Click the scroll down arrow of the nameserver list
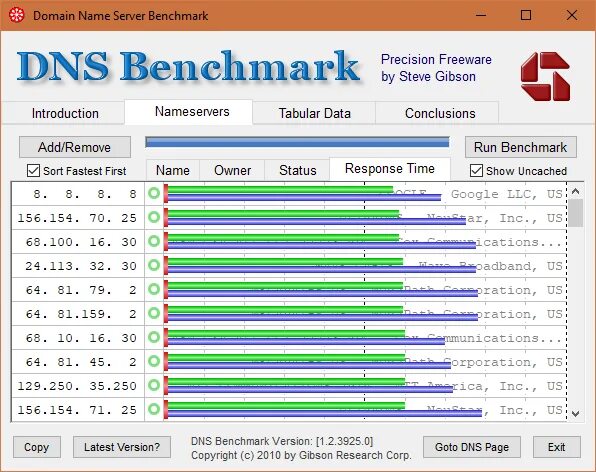 coord(575,413)
